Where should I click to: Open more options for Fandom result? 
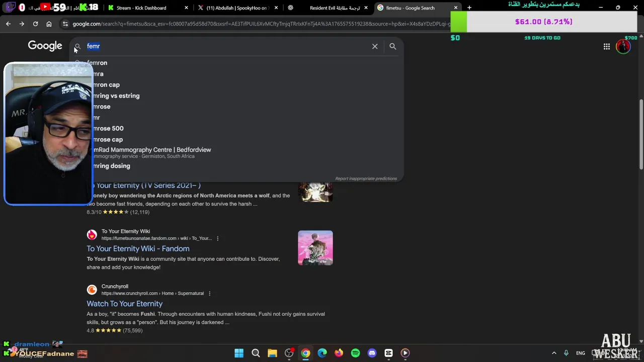click(x=217, y=238)
